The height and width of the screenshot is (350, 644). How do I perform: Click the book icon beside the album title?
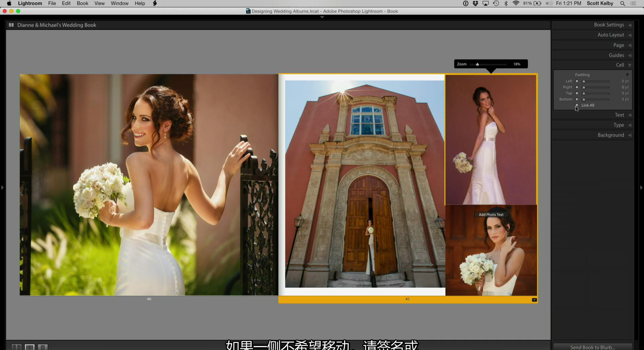tap(11, 25)
